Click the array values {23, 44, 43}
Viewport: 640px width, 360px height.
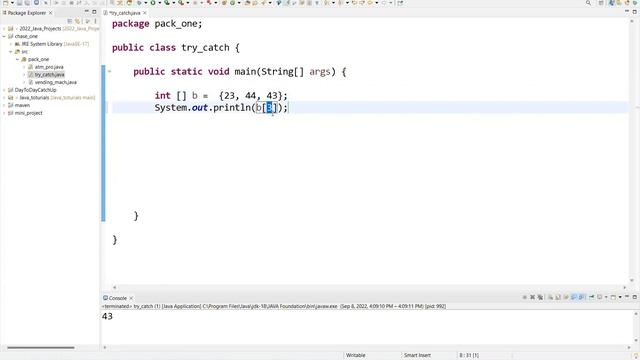coord(250,96)
